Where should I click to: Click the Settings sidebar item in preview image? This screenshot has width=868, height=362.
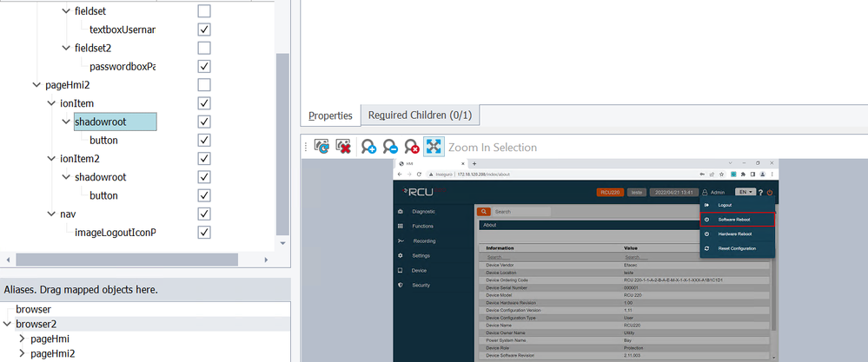[421, 256]
